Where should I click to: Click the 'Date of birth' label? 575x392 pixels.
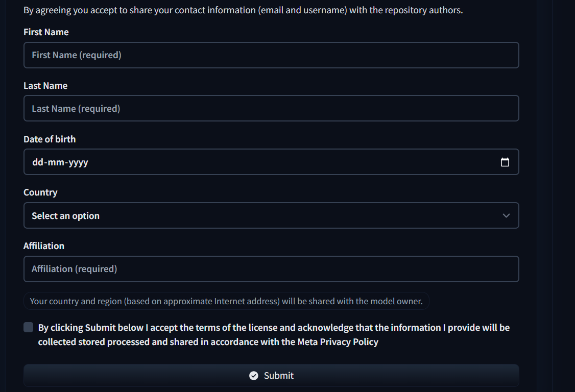(x=50, y=139)
